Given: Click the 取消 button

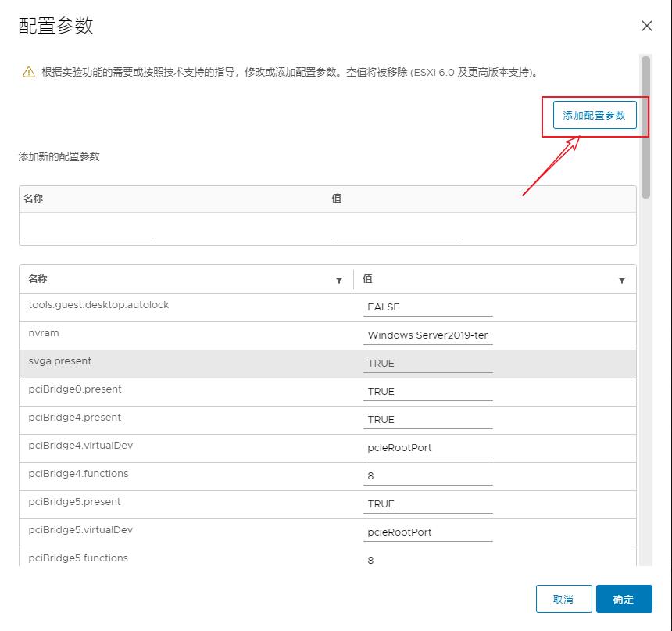Looking at the screenshot, I should pyautogui.click(x=563, y=599).
